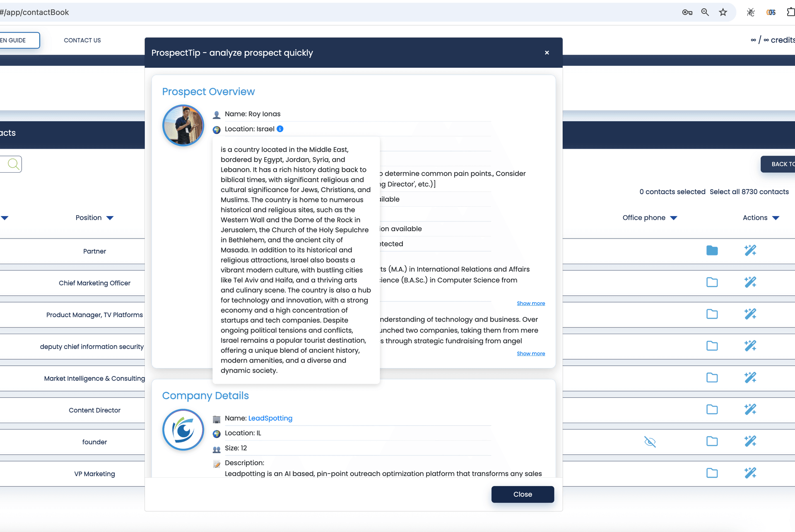The image size is (795, 532).
Task: Close the ProspectTip dialog with the X
Action: click(547, 53)
